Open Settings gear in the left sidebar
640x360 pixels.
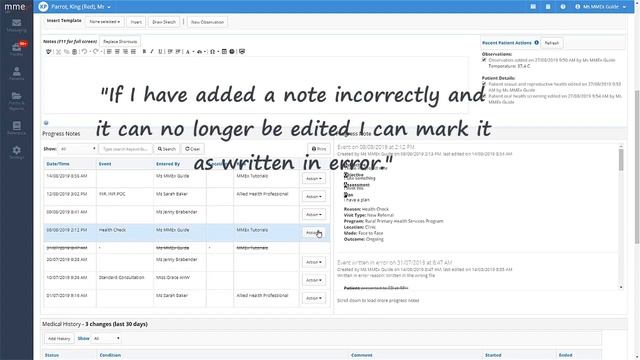(x=16, y=152)
